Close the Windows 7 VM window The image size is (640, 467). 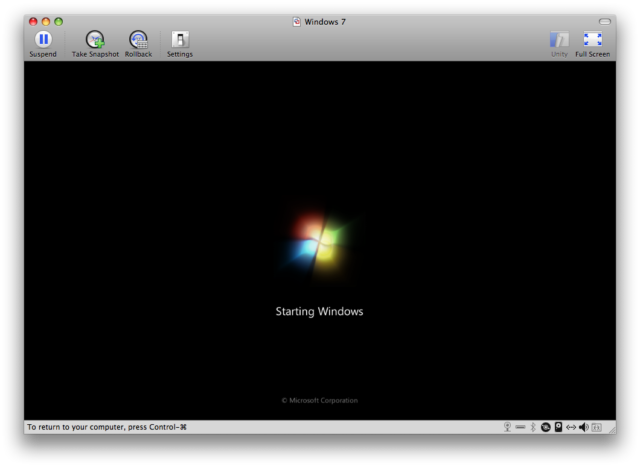click(x=33, y=22)
